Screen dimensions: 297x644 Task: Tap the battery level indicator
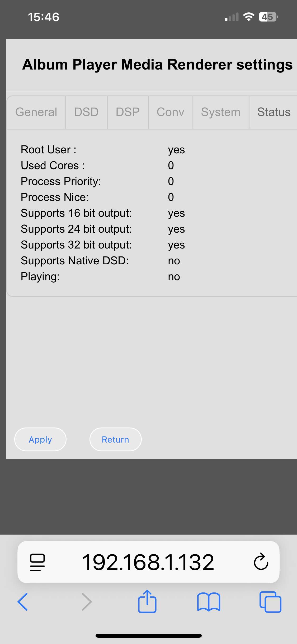click(x=268, y=17)
